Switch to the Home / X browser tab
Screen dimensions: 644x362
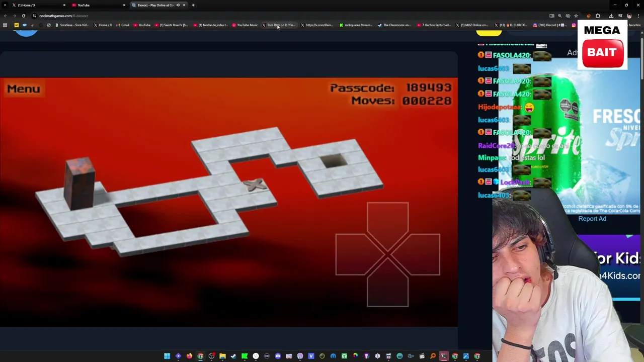pos(38,5)
